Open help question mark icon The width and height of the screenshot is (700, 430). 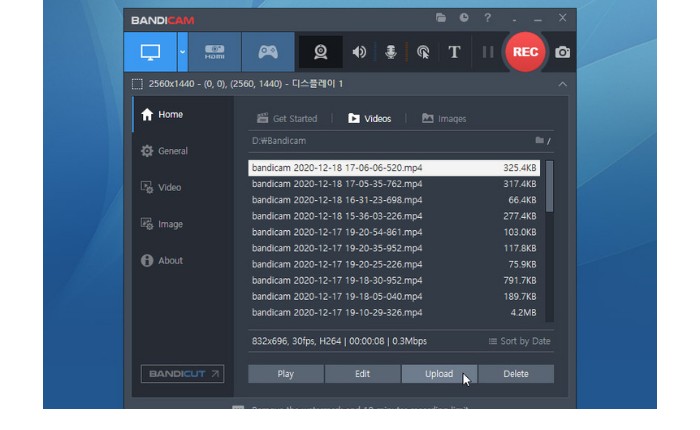[488, 18]
